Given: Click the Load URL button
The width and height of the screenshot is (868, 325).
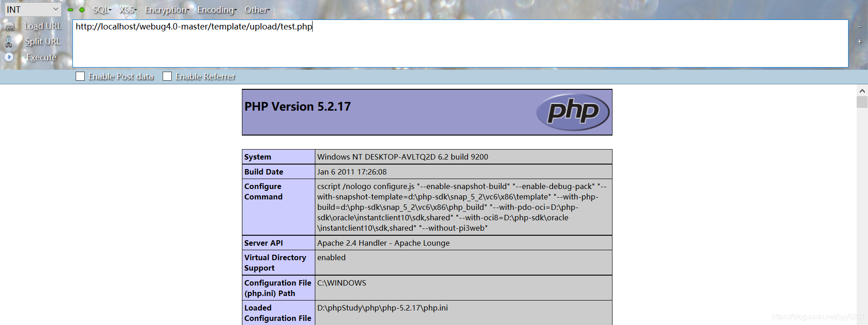Looking at the screenshot, I should [43, 26].
